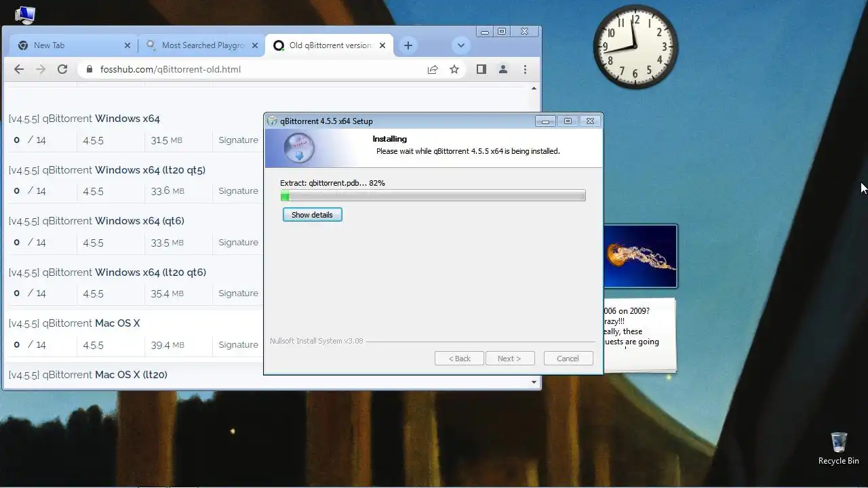Close the Old qBittorrent versions tab
Image resolution: width=868 pixels, height=488 pixels.
(382, 45)
